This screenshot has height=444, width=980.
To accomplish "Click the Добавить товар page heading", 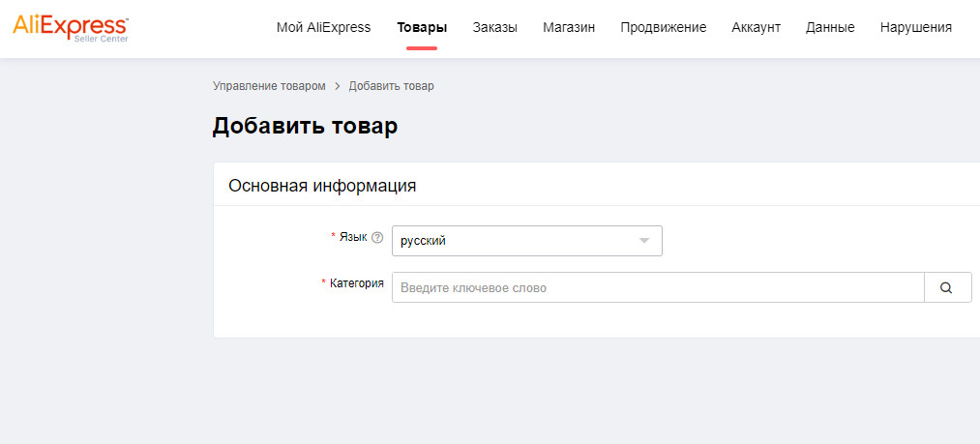I will click(305, 126).
